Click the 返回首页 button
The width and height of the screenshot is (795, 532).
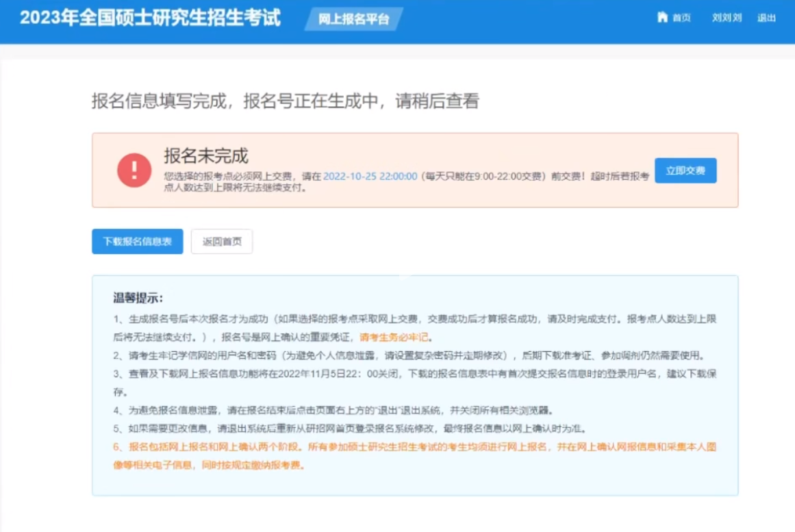221,241
